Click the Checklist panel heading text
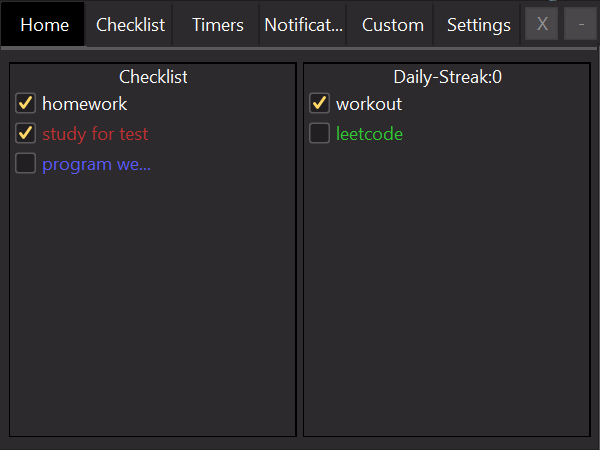 (x=153, y=77)
